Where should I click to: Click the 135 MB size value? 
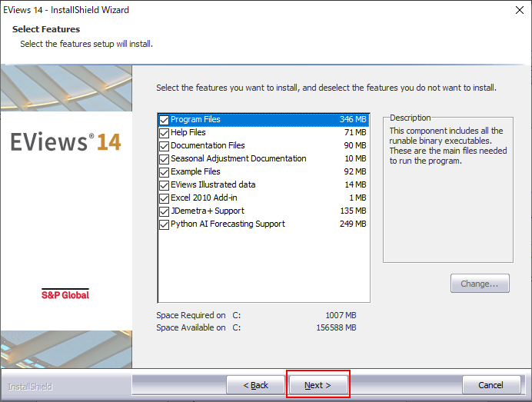353,211
